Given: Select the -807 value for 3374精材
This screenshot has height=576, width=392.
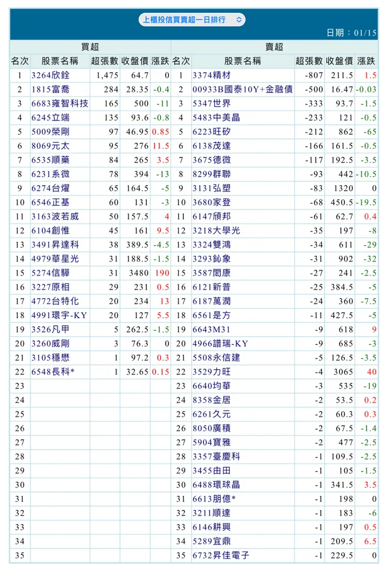Looking at the screenshot, I should 314,75.
